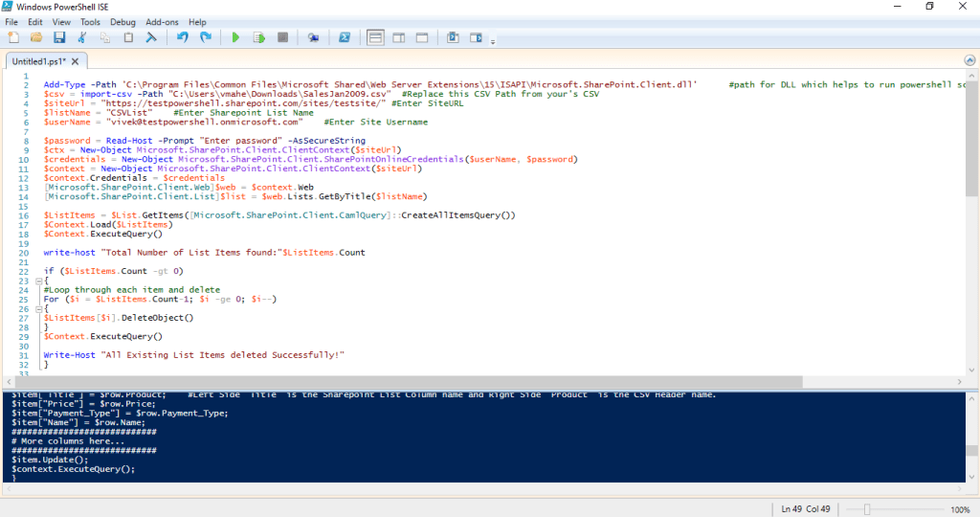Open the File menu
This screenshot has height=517, width=980.
tap(11, 22)
